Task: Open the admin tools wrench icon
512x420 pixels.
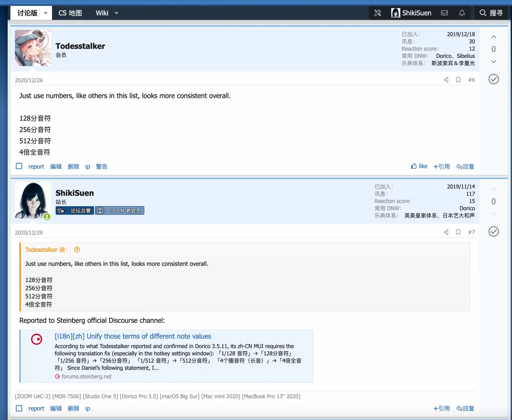Action: click(378, 13)
